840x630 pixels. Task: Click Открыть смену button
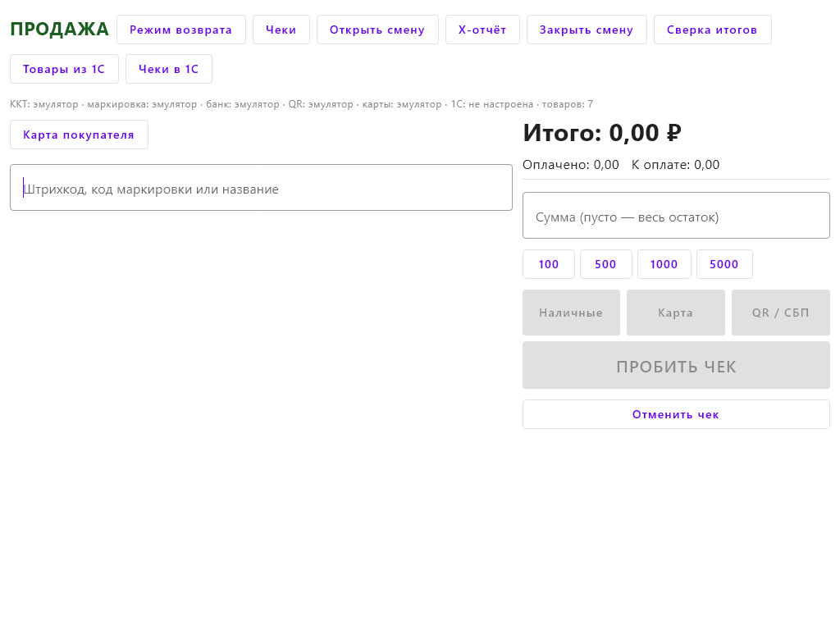pos(377,30)
